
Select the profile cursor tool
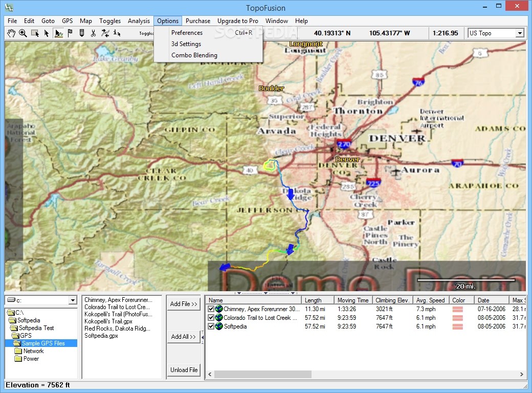coord(58,33)
